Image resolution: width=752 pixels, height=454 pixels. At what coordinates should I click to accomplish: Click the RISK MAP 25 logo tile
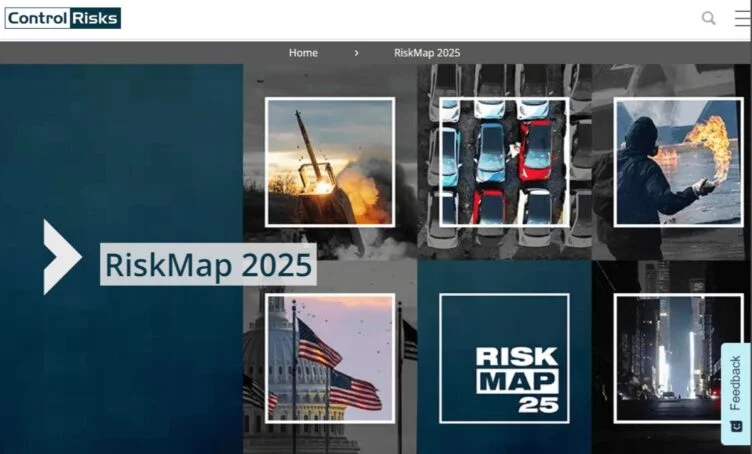coord(504,358)
